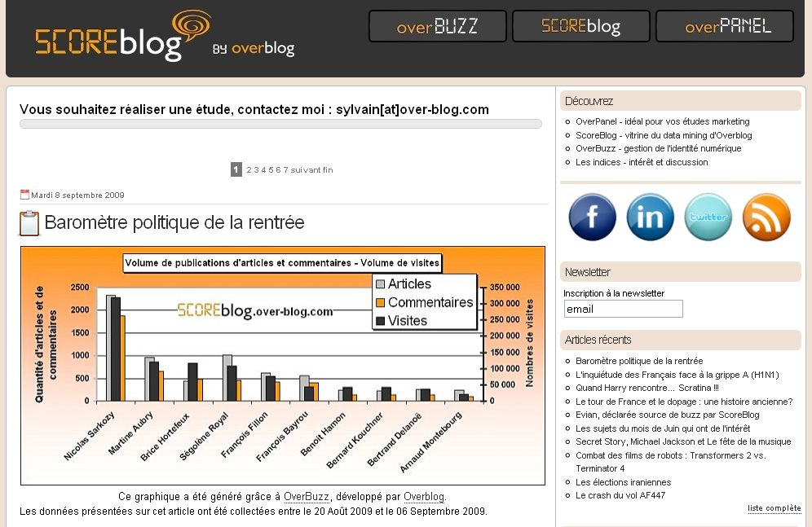Open 'OverBuzz - gestion de l'identité numérique'
This screenshot has width=812, height=527.
[658, 148]
